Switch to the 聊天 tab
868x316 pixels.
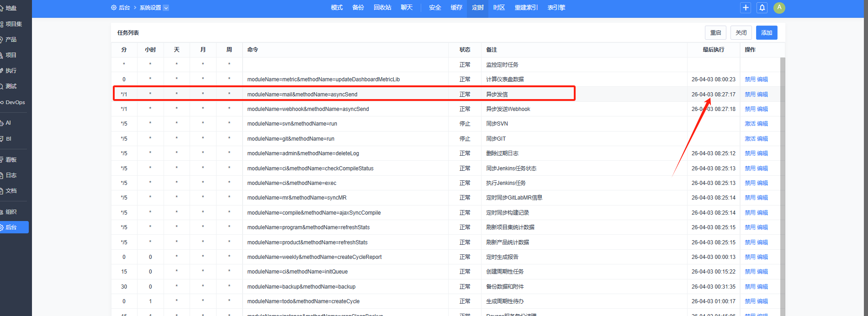pyautogui.click(x=407, y=8)
